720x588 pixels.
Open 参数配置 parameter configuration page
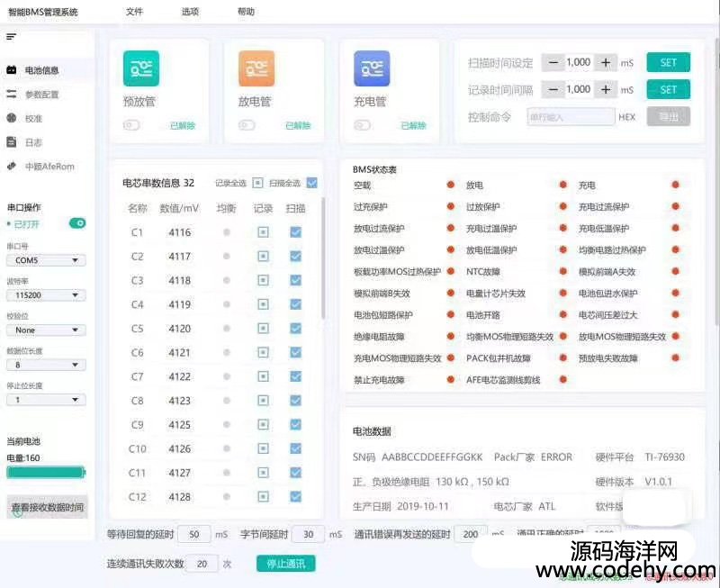(40, 95)
